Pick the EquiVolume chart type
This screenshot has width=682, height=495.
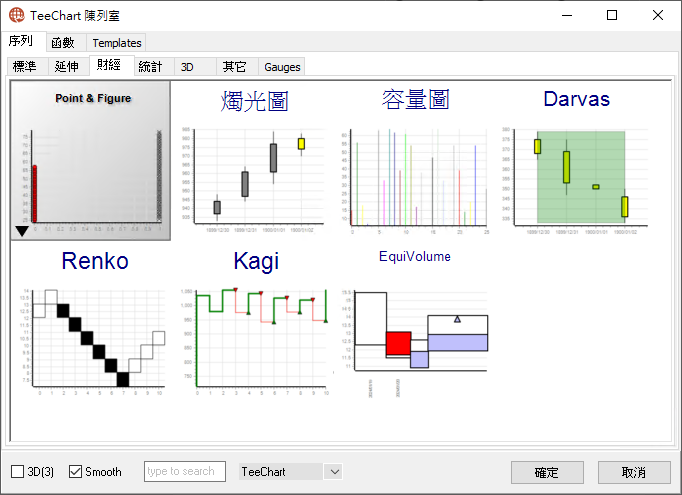click(415, 322)
